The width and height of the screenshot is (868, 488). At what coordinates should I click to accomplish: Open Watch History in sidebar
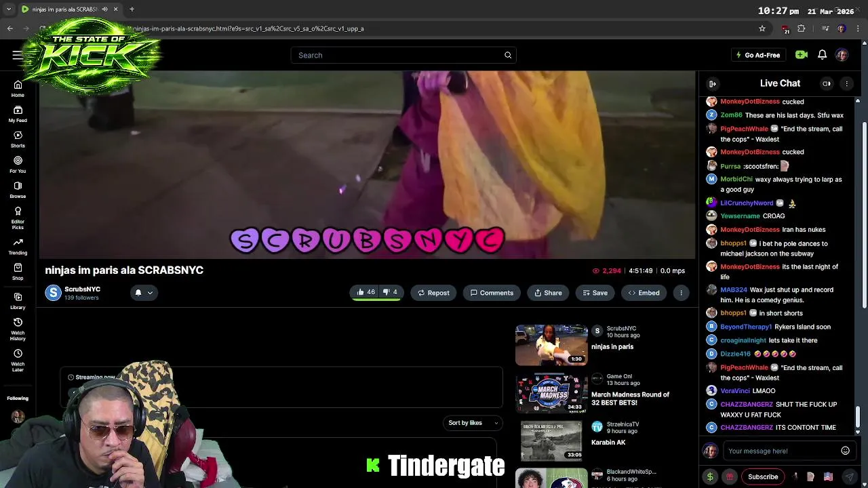[x=18, y=329]
